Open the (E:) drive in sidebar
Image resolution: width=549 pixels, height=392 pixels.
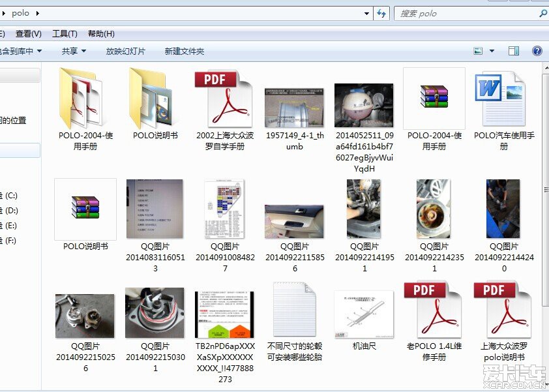click(9, 226)
